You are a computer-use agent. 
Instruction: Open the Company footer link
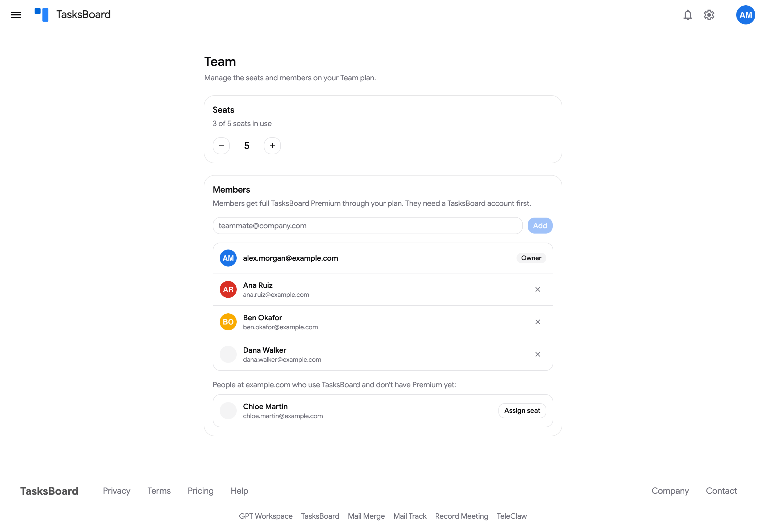pyautogui.click(x=670, y=491)
